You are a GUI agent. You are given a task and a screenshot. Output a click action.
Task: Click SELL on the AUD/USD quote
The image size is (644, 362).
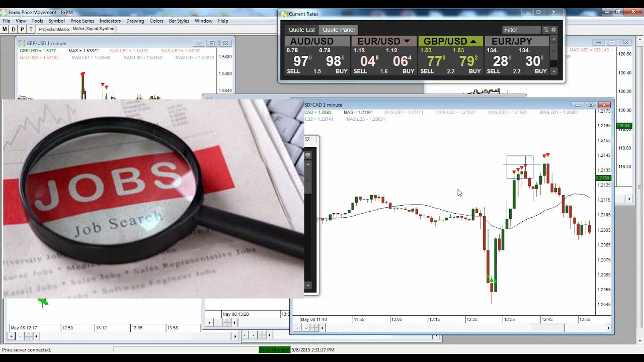pyautogui.click(x=293, y=71)
